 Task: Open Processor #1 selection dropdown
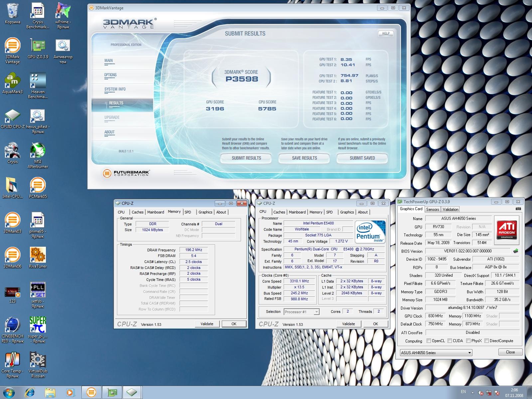[x=302, y=312]
